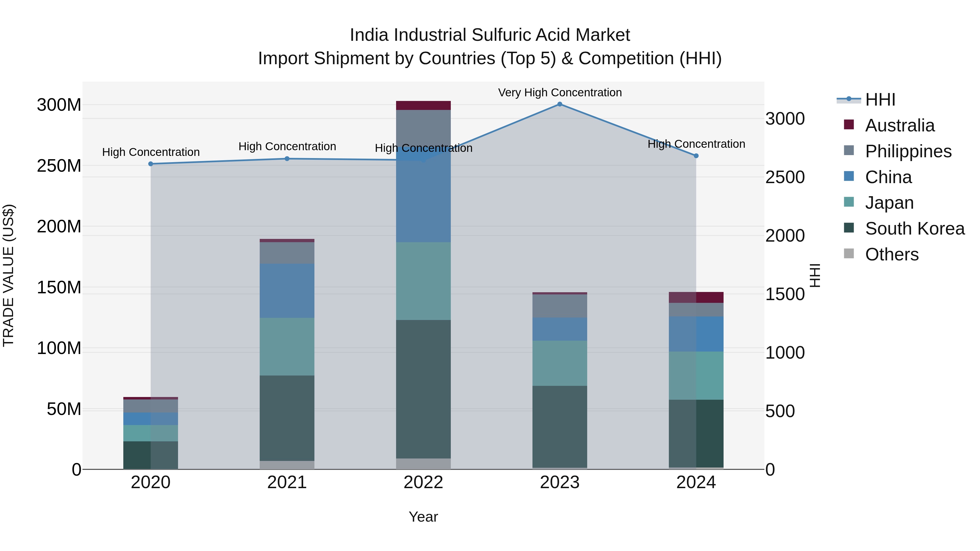Select the 2020 South Korea bar segment

tap(151, 455)
